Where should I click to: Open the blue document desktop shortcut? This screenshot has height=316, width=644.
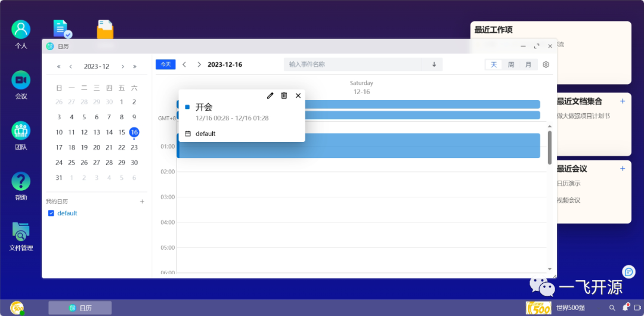click(63, 29)
